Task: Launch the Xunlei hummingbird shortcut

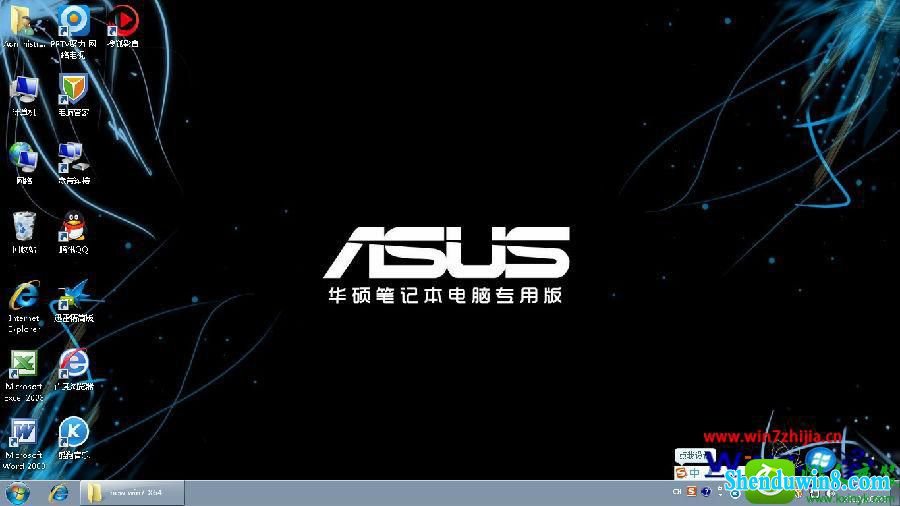Action: pos(73,300)
